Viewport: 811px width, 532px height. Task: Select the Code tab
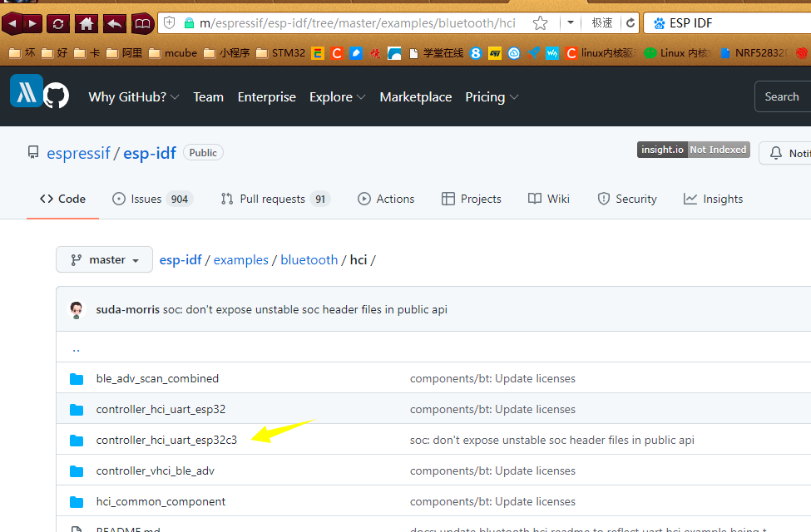[62, 199]
